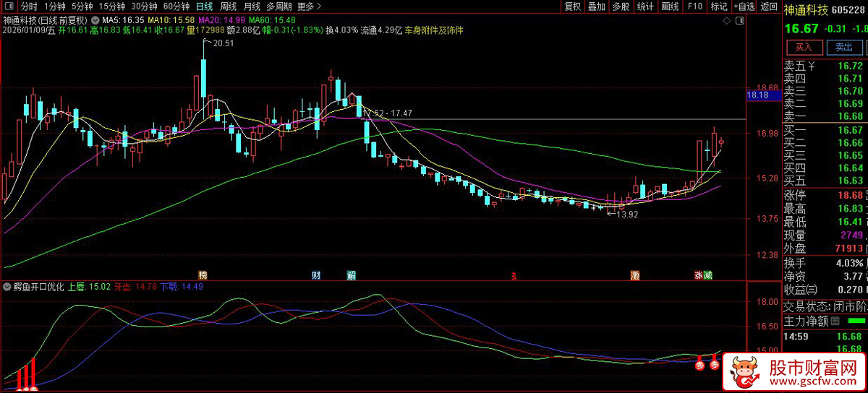Click the 激 event marker on the timeline
Image resolution: width=868 pixels, height=393 pixels.
pos(635,275)
